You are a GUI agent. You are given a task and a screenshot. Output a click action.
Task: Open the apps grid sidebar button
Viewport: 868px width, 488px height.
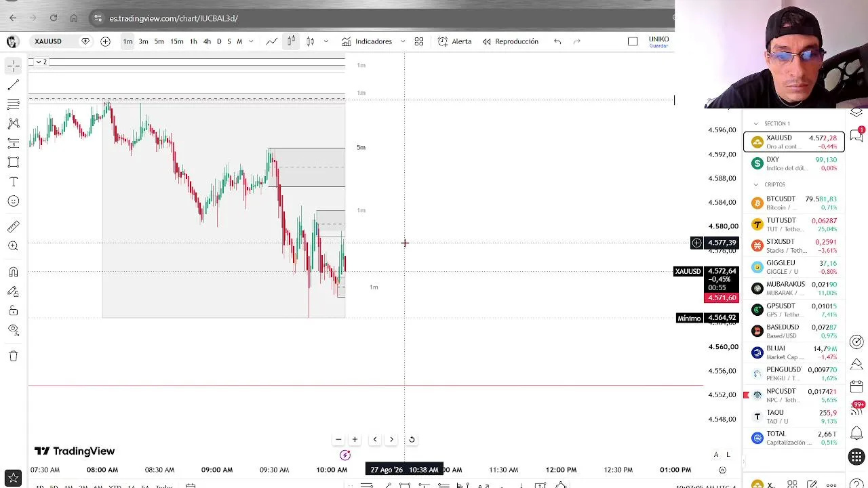856,457
